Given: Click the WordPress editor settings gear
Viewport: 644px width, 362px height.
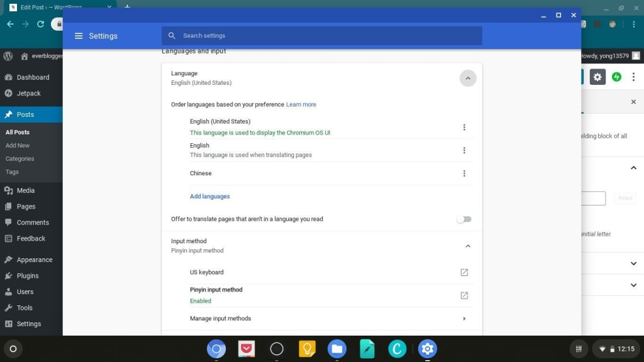Looking at the screenshot, I should (x=597, y=77).
